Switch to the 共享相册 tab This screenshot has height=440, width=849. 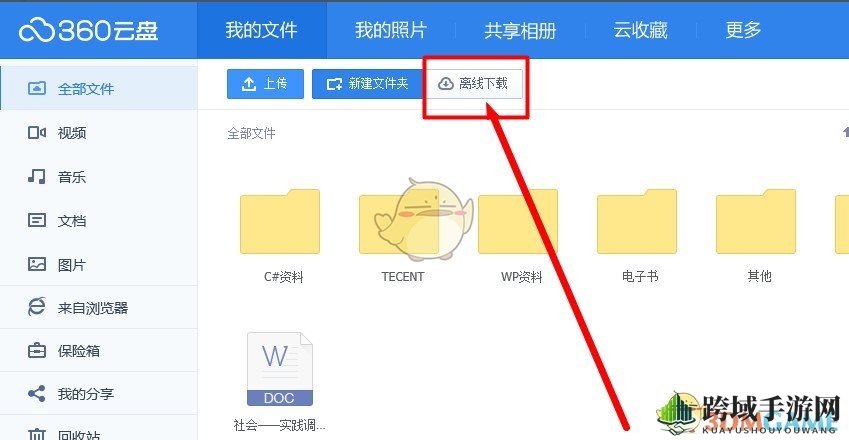(x=520, y=30)
